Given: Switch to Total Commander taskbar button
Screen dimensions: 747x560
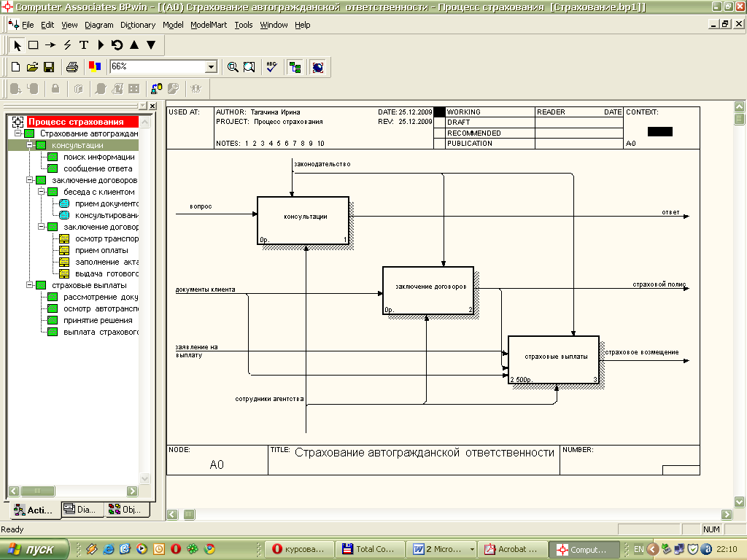Looking at the screenshot, I should (x=370, y=549).
